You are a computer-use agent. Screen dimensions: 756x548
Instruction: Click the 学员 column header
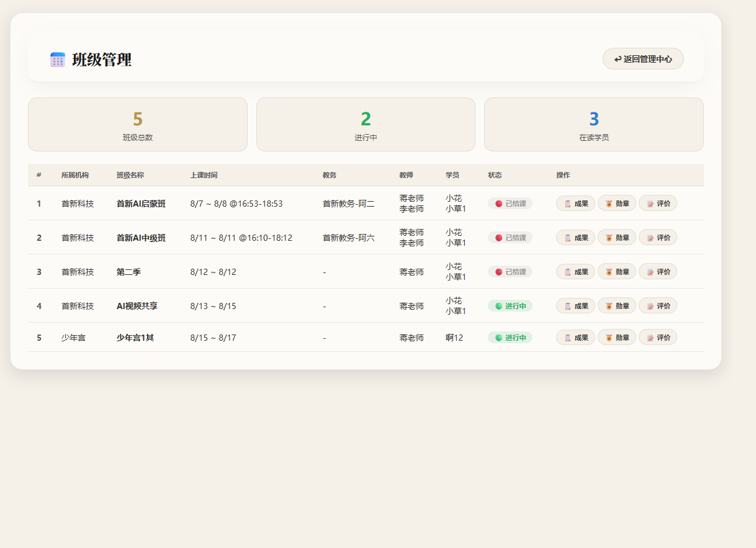click(x=452, y=175)
